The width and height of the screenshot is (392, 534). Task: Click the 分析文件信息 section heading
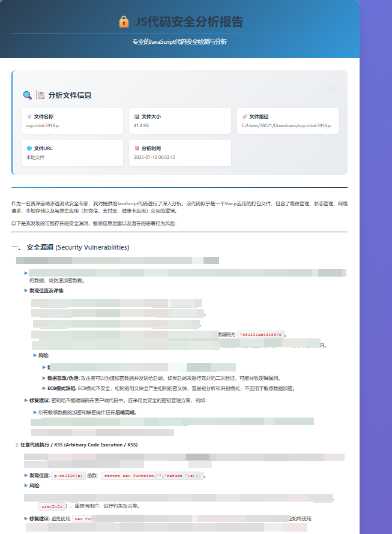70,95
